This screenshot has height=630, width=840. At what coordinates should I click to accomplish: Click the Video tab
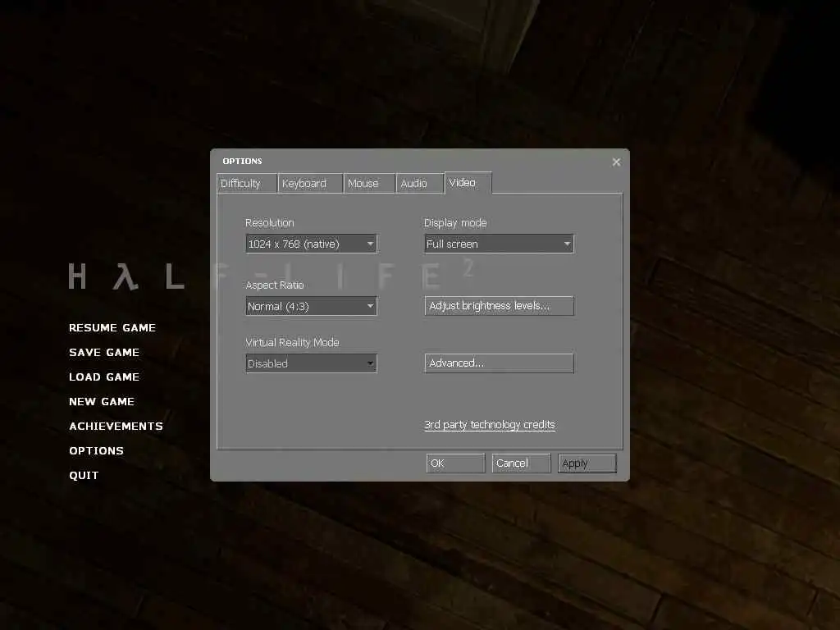(x=468, y=183)
